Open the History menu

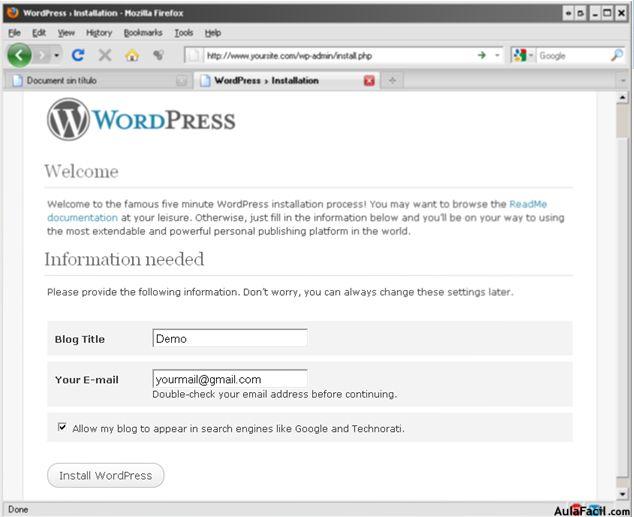click(x=99, y=33)
